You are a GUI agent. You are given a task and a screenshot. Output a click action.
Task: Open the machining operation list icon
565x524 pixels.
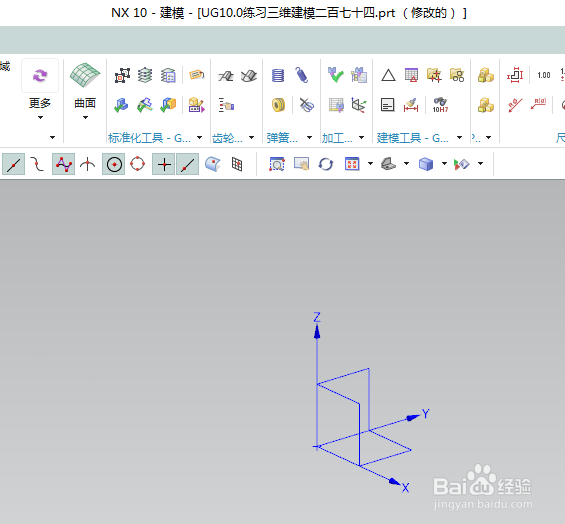tap(359, 75)
